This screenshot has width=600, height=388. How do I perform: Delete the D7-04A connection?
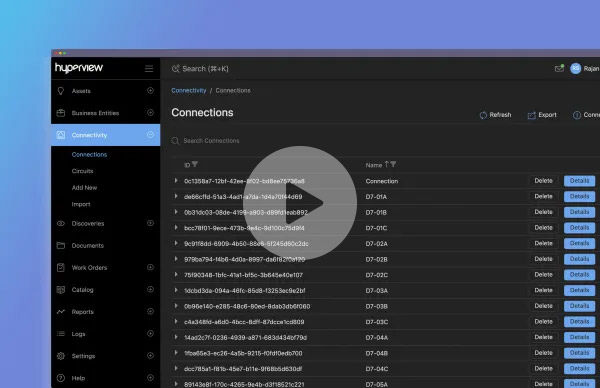[x=543, y=337]
